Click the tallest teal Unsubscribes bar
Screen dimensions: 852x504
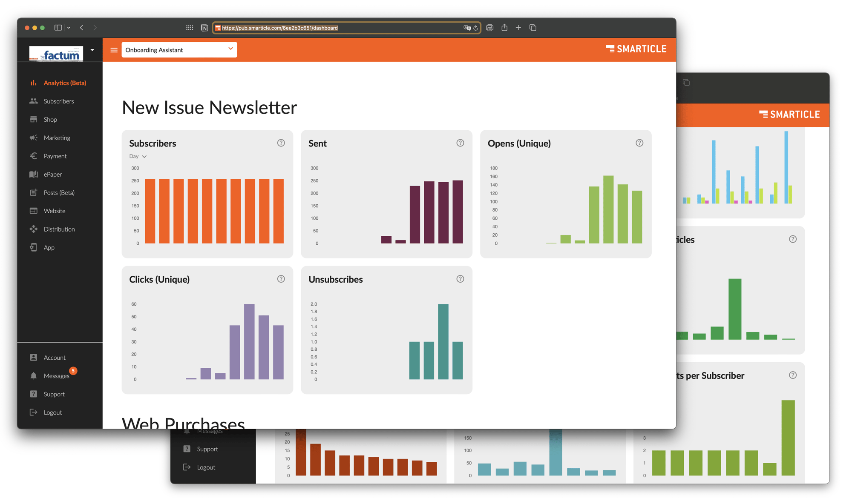(x=443, y=341)
